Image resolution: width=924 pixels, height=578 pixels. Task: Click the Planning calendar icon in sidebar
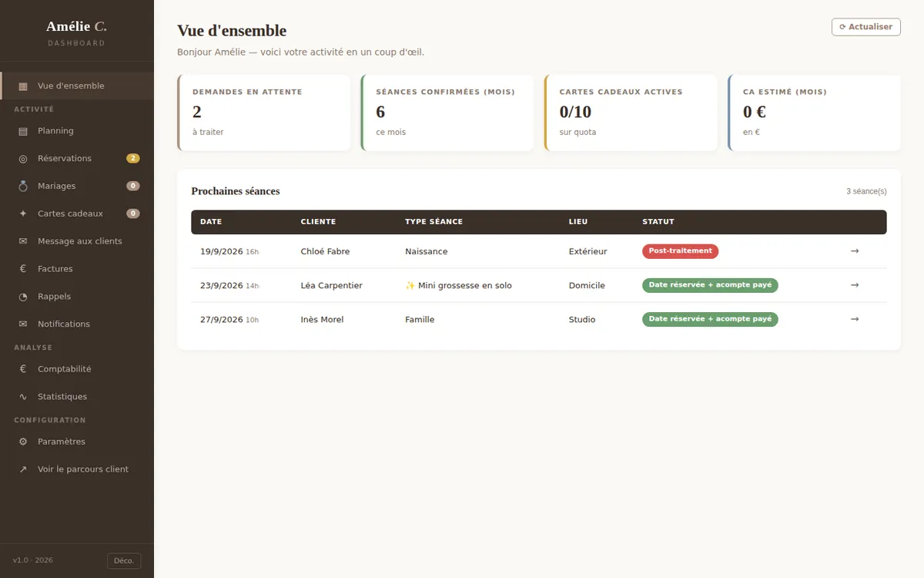click(23, 131)
